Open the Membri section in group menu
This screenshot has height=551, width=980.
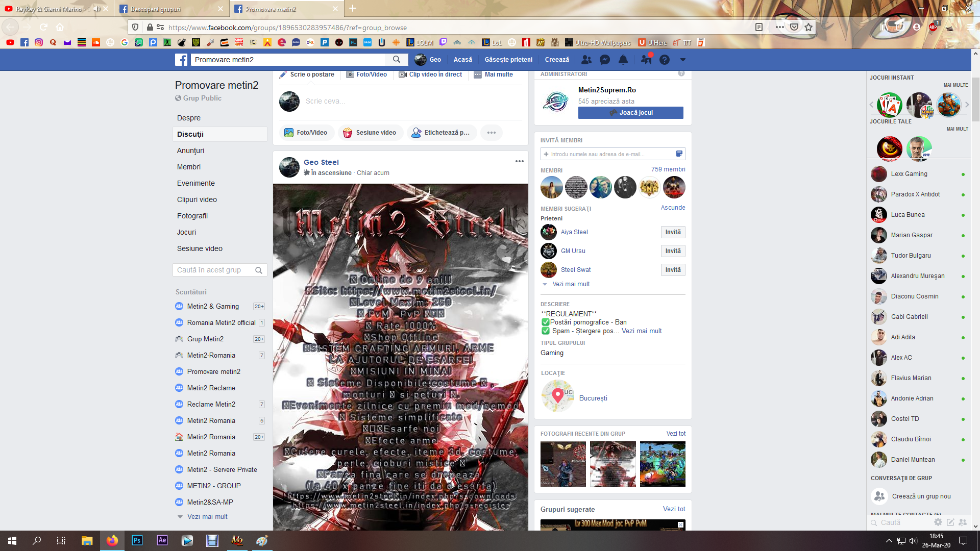188,167
